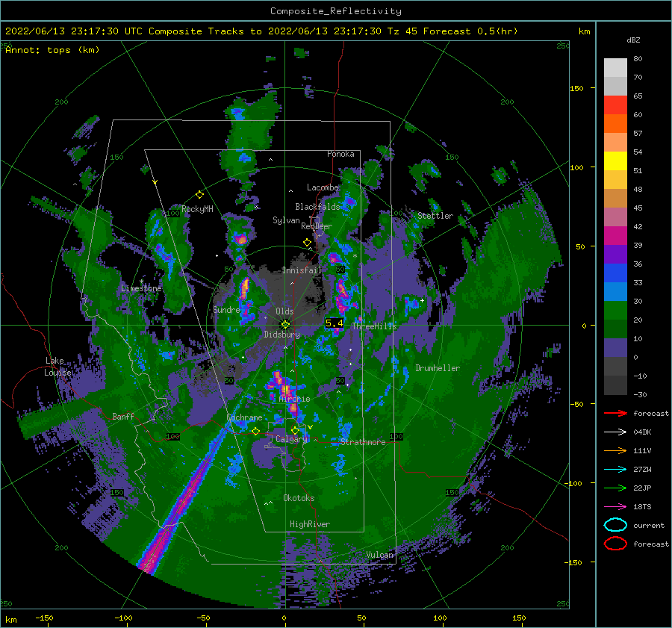
Task: Click the Drumheller city label
Action: pyautogui.click(x=438, y=368)
